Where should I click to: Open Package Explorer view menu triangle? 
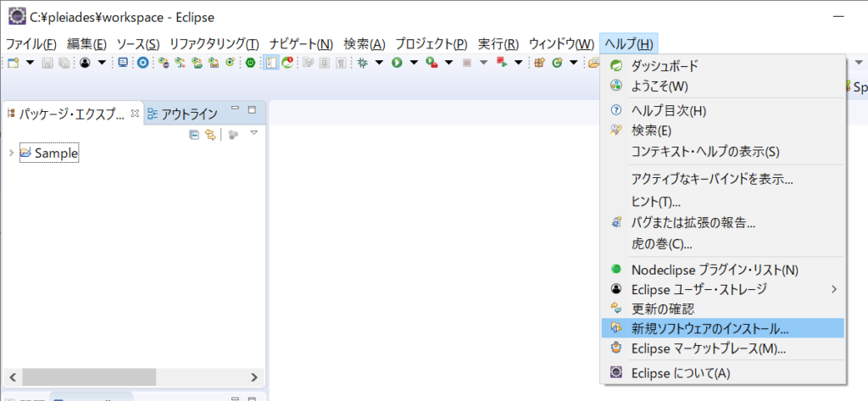point(253,133)
